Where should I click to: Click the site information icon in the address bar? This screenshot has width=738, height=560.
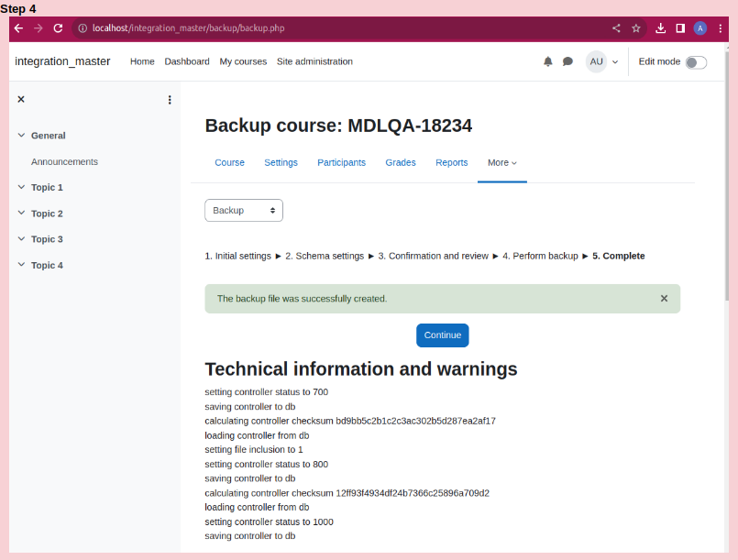(x=83, y=28)
